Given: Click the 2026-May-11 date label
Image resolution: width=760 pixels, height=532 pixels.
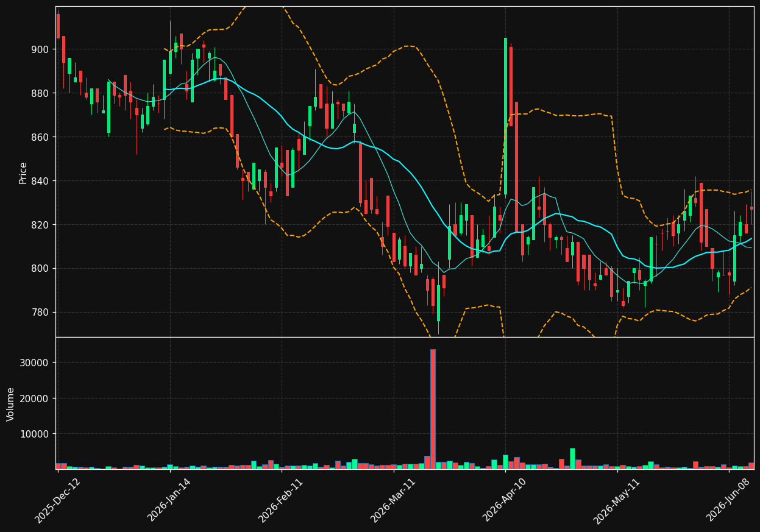Looking at the screenshot, I should point(617,501).
